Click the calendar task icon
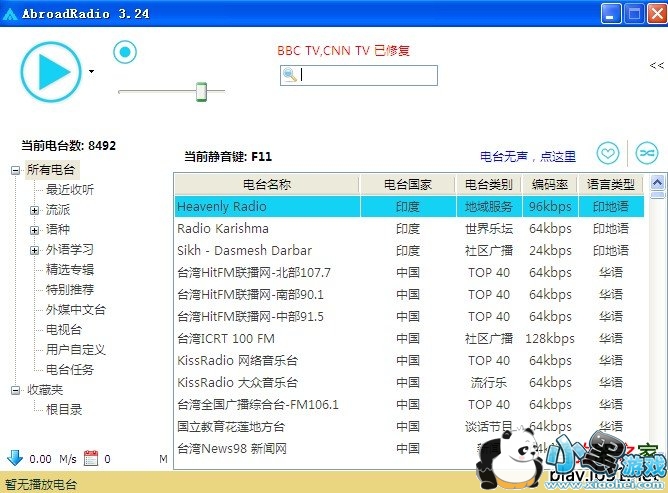Screen dimensions: 668x493 (x=91, y=458)
